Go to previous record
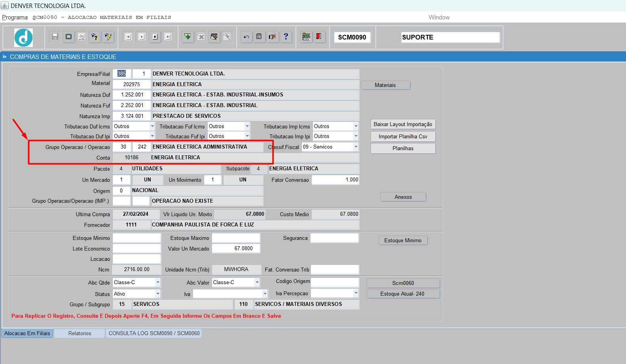The width and height of the screenshot is (626, 364). click(142, 37)
